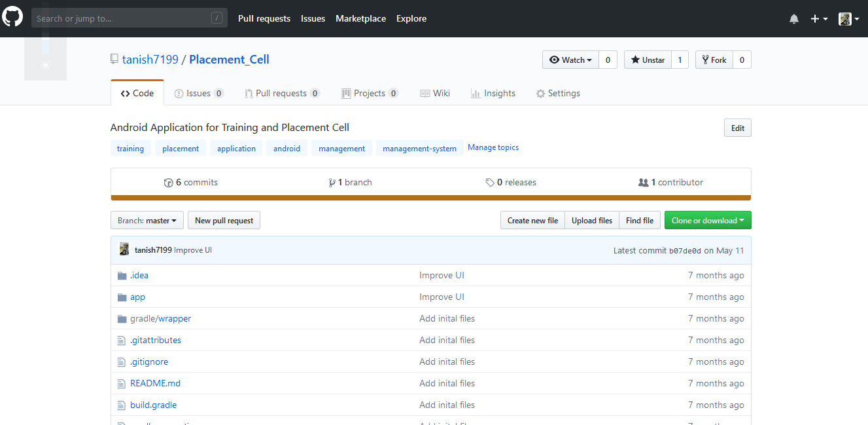The image size is (868, 425).
Task: Click Upload files button
Action: click(x=592, y=221)
